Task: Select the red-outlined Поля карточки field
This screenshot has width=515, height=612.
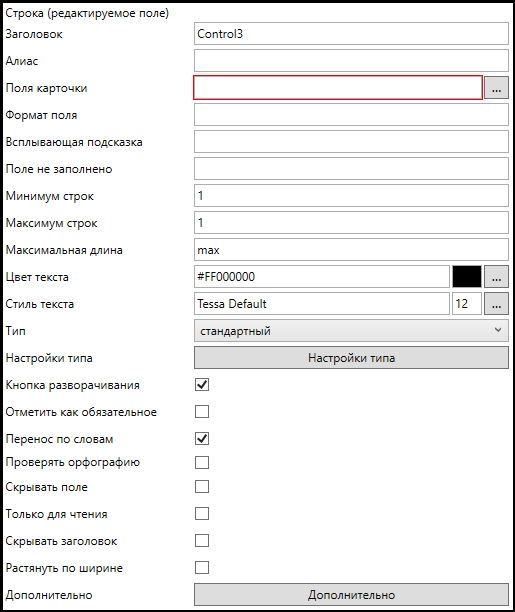Action: pyautogui.click(x=338, y=87)
